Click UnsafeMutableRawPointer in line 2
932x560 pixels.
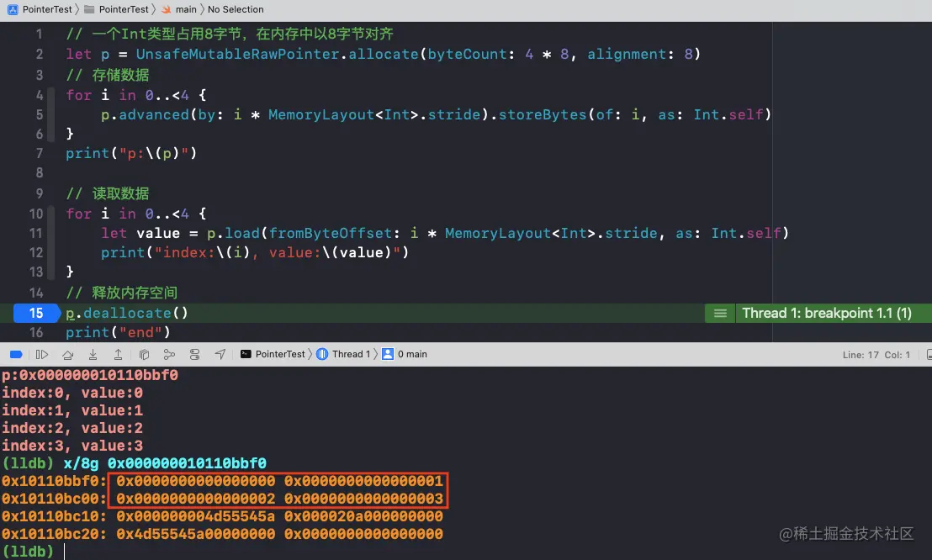238,54
